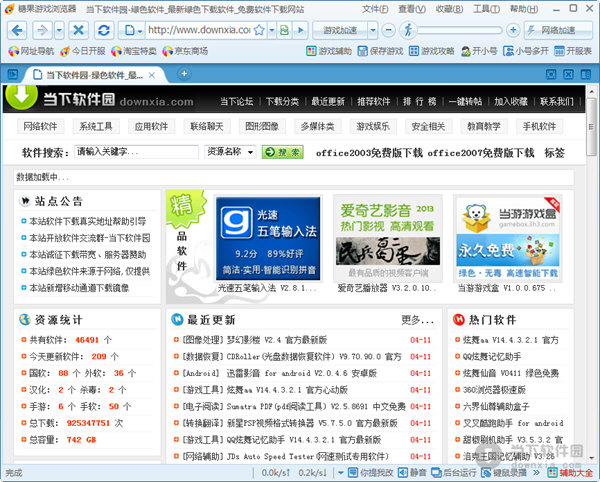Screen dimensions: 600x482
Task: Increase game speed with the plus button
Action: coord(513,30)
